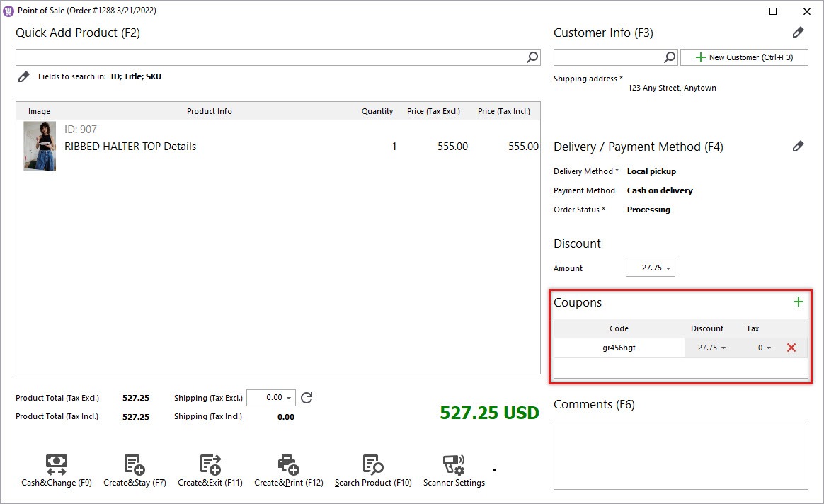Edit Customer Info with the pencil icon

point(798,33)
